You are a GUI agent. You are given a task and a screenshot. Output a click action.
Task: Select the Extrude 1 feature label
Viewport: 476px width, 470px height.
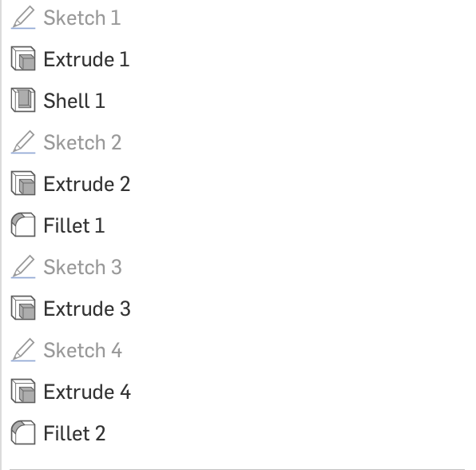pos(86,59)
